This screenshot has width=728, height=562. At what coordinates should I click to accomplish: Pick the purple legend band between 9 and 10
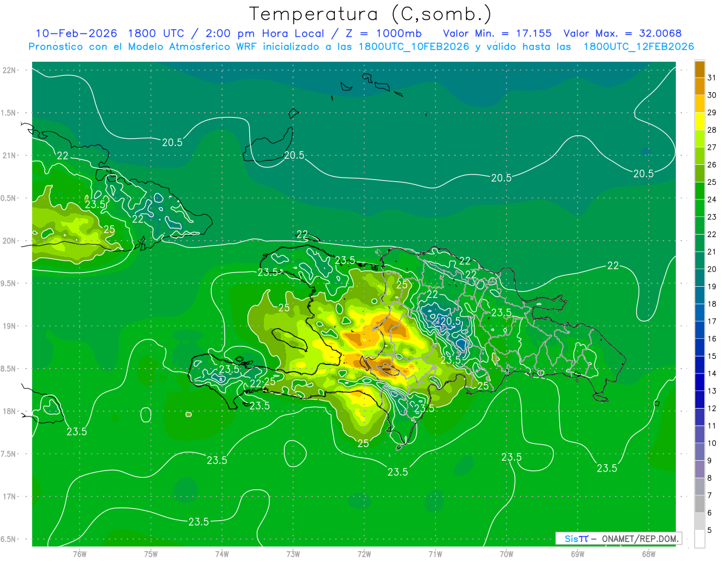point(699,452)
